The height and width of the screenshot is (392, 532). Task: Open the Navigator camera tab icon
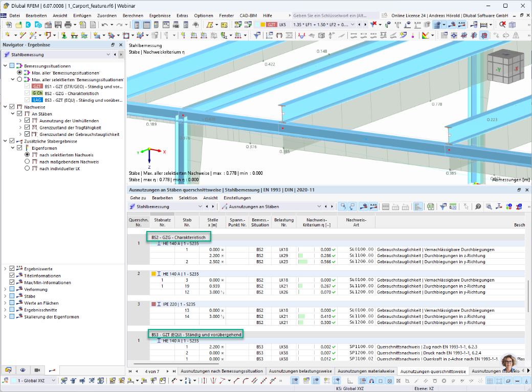(37, 370)
